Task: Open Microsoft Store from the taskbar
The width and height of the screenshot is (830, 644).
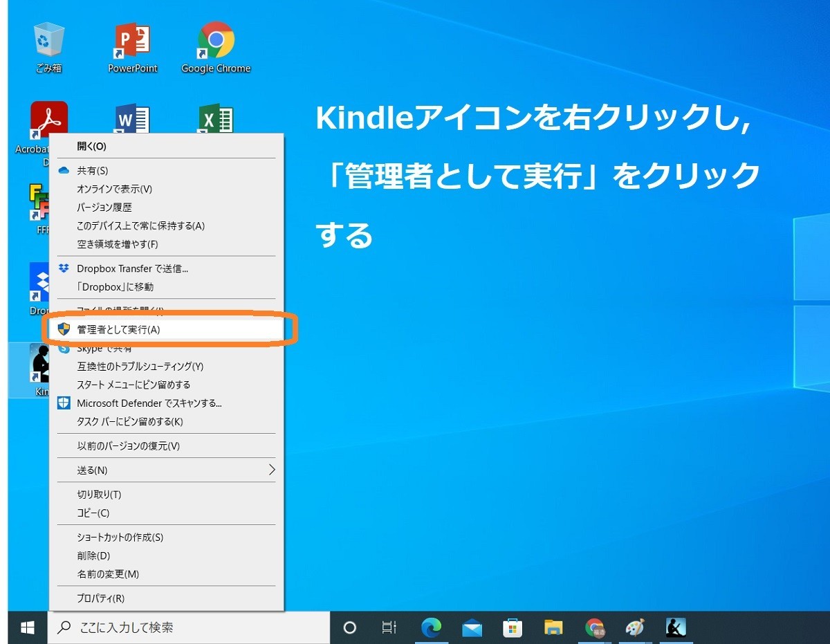Action: [x=513, y=627]
